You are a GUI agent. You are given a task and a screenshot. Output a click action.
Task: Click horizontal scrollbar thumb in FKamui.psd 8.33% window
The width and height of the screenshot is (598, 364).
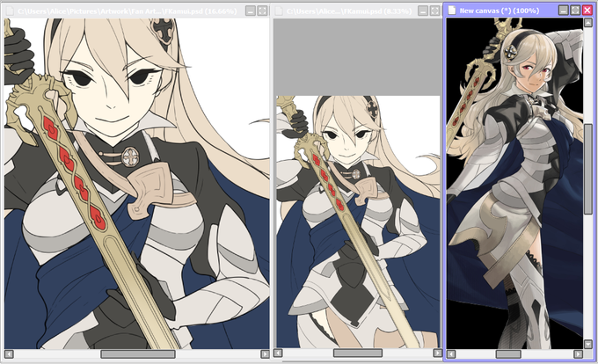pos(358,353)
